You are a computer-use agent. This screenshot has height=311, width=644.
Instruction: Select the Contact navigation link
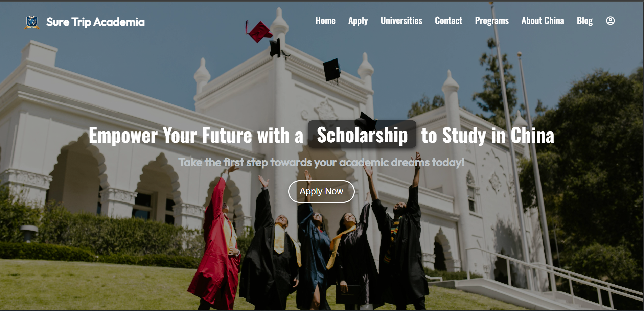pos(448,21)
